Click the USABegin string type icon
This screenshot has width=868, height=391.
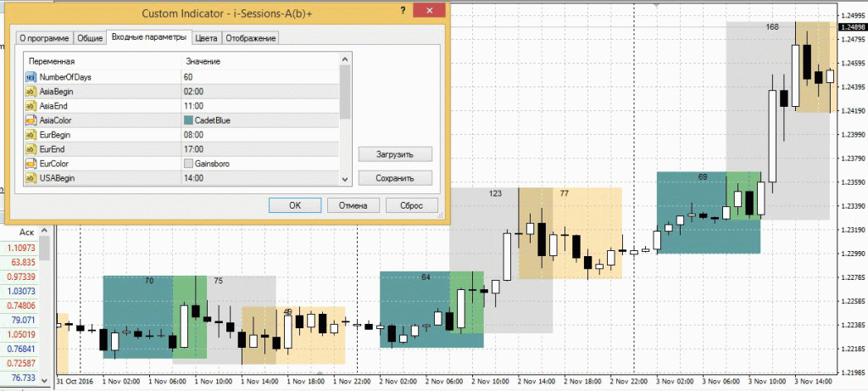[31, 178]
